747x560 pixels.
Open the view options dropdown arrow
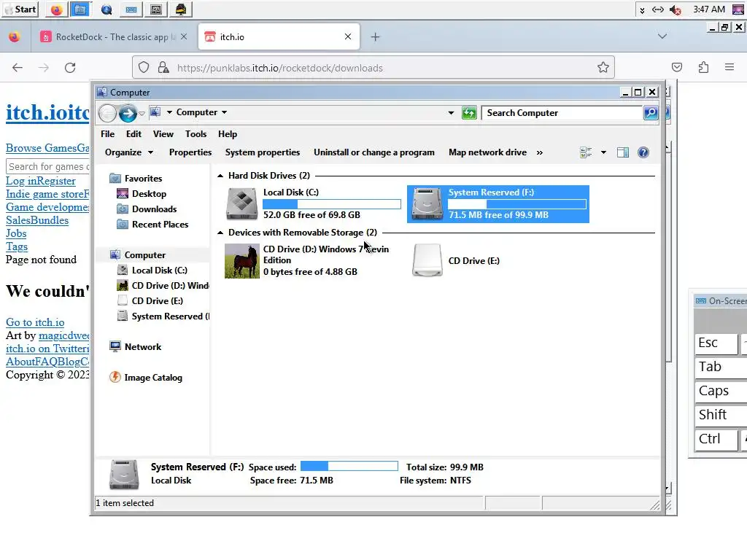click(603, 152)
